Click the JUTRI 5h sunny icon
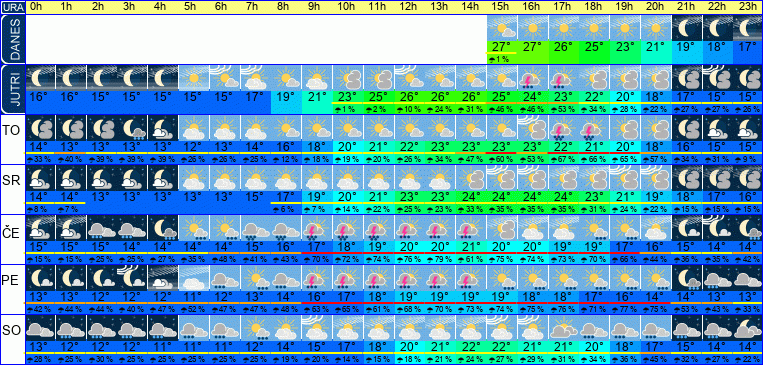The height and width of the screenshot is (365, 763). (194, 77)
